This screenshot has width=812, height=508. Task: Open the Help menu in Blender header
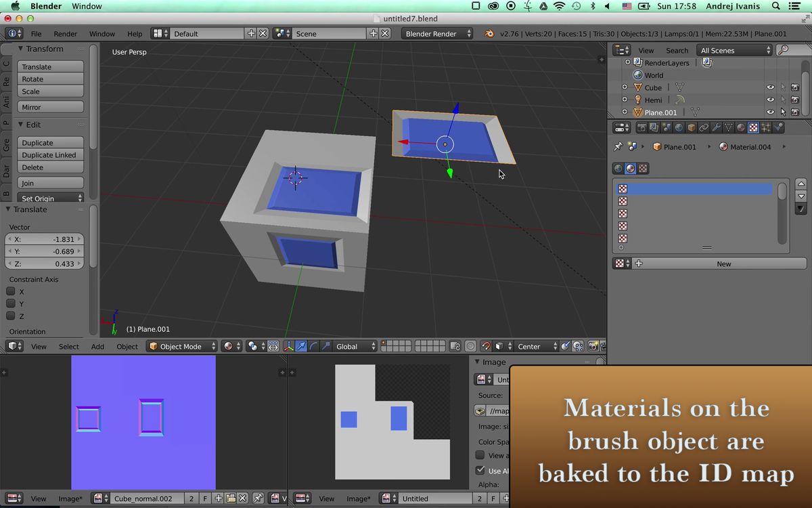135,34
